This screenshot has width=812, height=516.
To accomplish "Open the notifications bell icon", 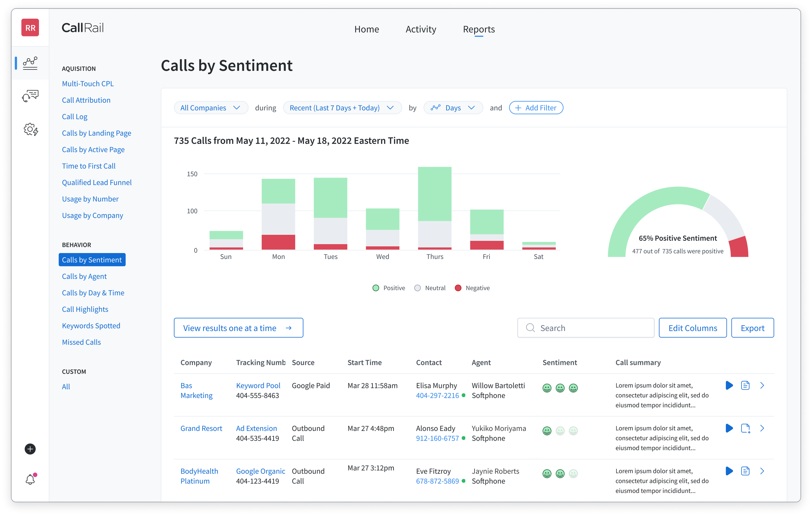I will (x=30, y=479).
